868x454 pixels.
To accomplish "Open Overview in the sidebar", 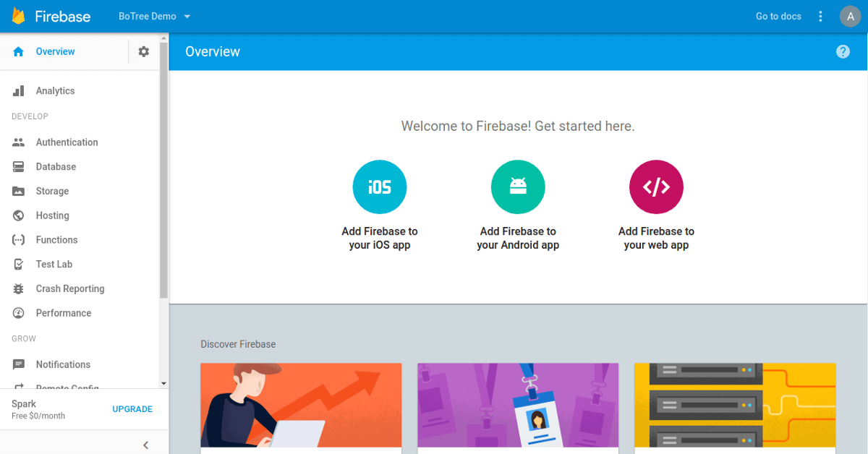I will [x=55, y=51].
